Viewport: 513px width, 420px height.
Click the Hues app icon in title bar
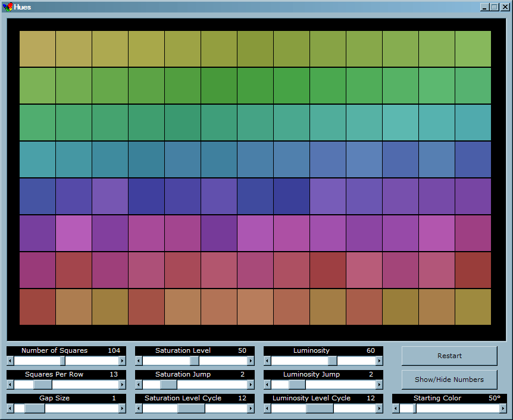click(8, 7)
